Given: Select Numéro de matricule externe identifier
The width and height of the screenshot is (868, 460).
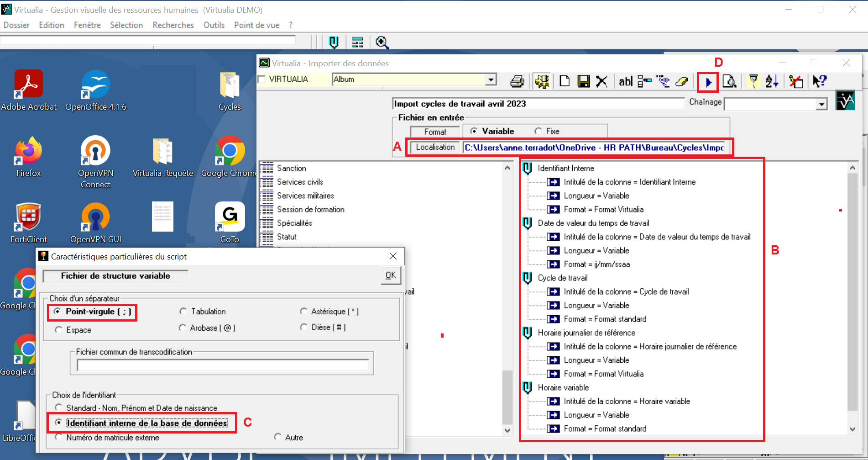Looking at the screenshot, I should click(x=58, y=438).
